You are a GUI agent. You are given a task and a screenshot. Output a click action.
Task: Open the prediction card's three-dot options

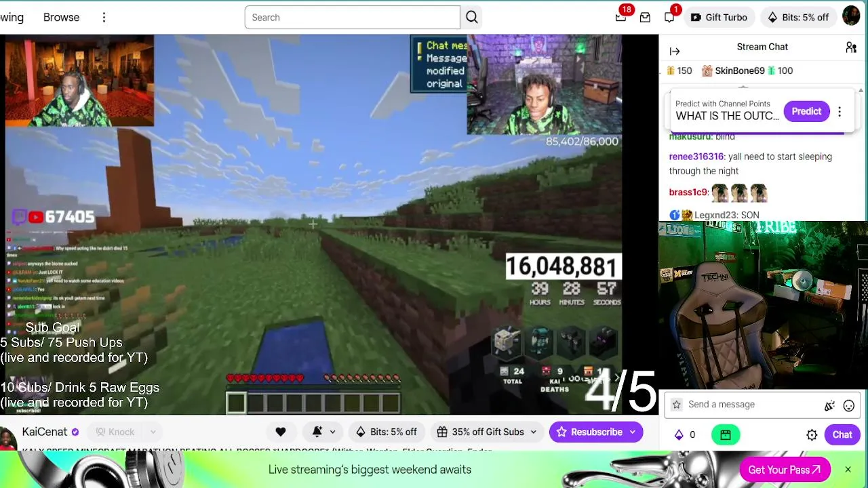point(840,112)
